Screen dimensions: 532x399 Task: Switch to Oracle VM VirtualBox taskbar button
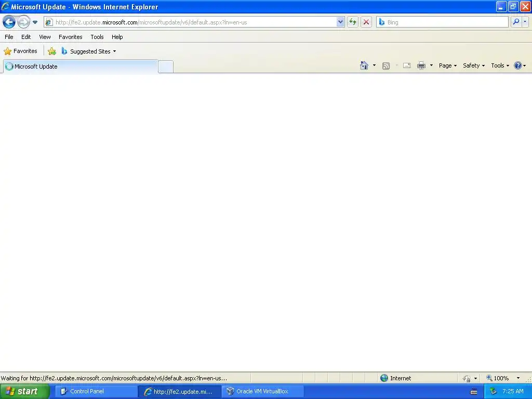coord(263,391)
